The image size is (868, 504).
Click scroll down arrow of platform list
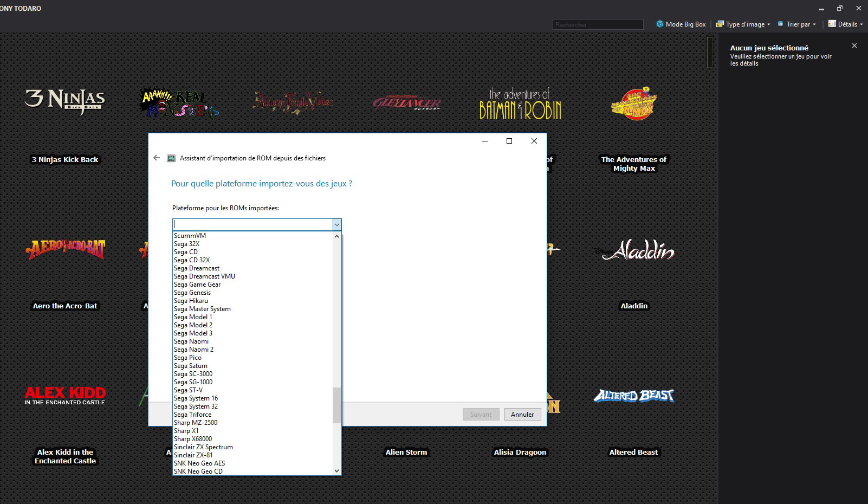click(x=337, y=471)
